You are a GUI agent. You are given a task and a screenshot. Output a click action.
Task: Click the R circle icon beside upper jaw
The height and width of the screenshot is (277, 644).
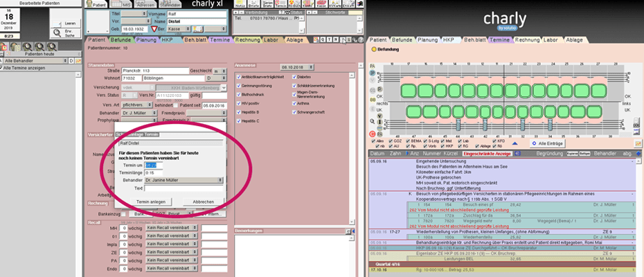coord(380,89)
